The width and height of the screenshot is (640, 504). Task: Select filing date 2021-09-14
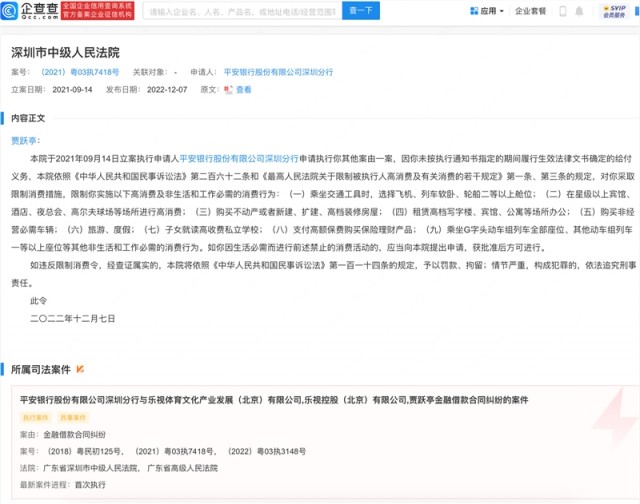[x=72, y=90]
